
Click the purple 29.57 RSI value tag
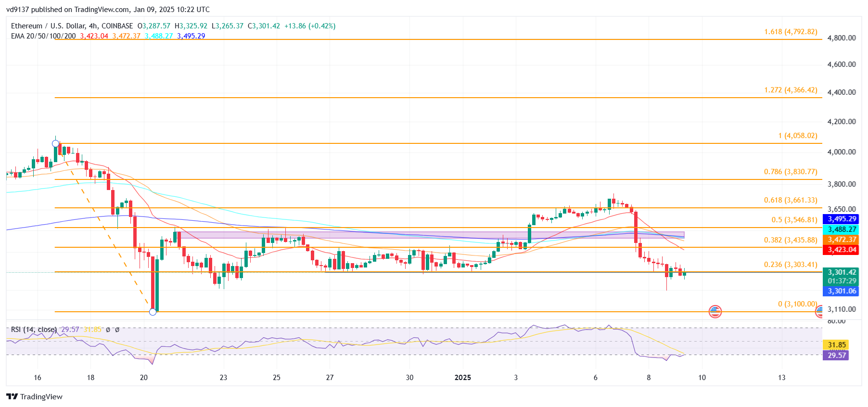pyautogui.click(x=837, y=356)
